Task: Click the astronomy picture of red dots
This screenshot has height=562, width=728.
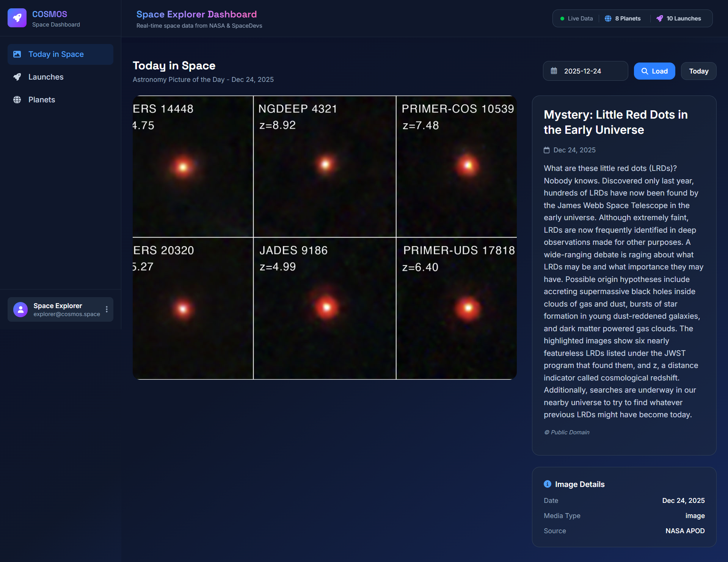Action: point(325,238)
